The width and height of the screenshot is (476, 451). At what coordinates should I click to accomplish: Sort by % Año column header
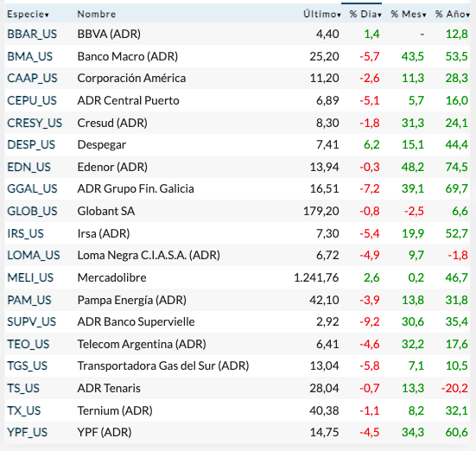click(x=453, y=14)
